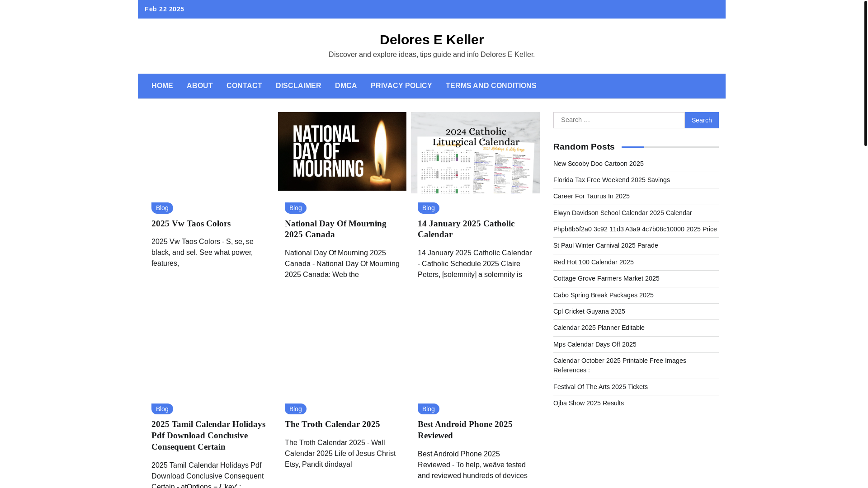Screen dimensions: 868x488
Task: Open St Paul Winter Carnival 2025 Parade
Action: 605,245
